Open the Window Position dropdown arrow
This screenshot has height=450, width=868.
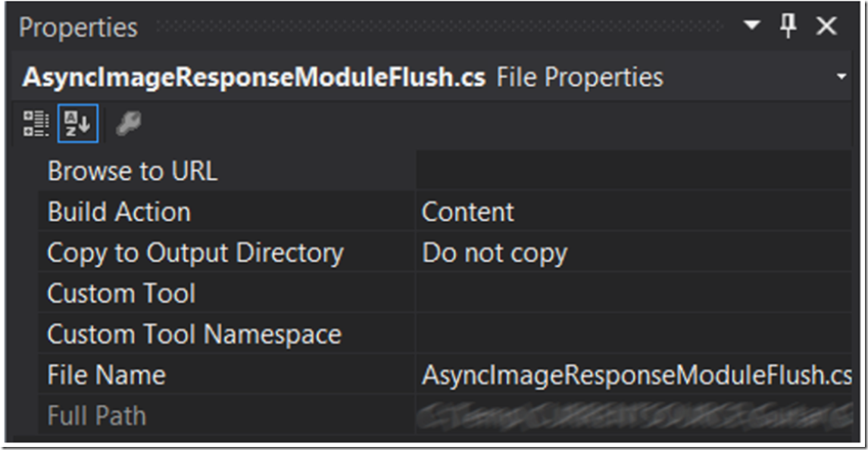pyautogui.click(x=751, y=26)
